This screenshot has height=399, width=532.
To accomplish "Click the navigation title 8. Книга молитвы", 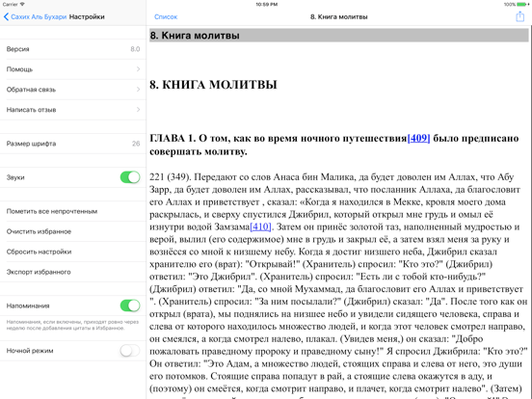I will pyautogui.click(x=338, y=16).
